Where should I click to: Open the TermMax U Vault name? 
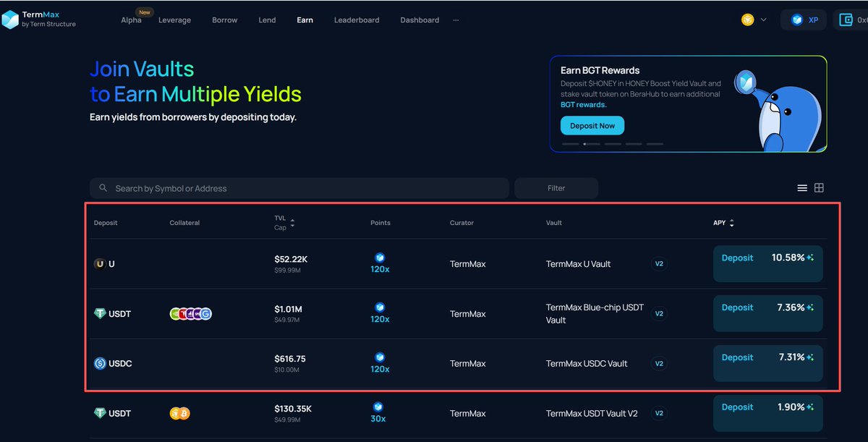pyautogui.click(x=578, y=264)
